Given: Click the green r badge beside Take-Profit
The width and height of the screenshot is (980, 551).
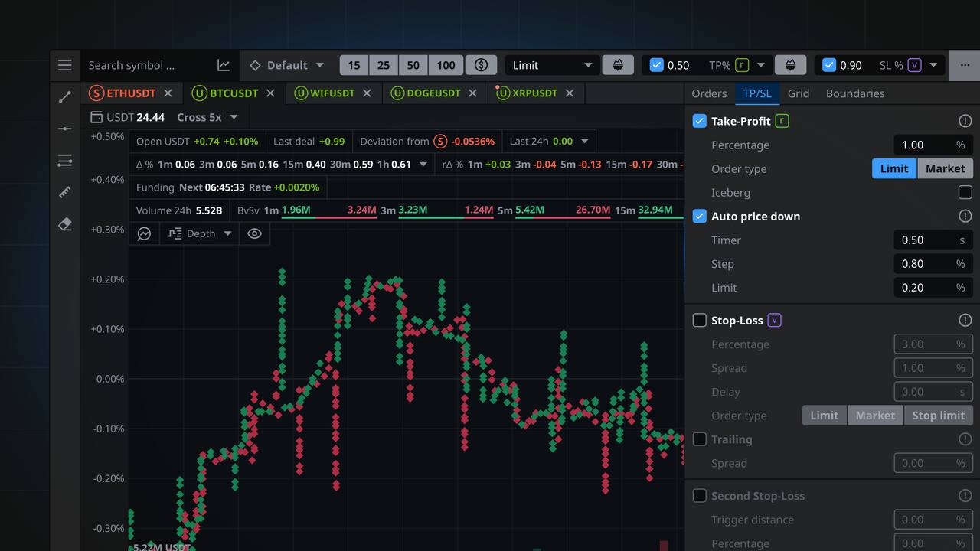Looking at the screenshot, I should tap(782, 121).
